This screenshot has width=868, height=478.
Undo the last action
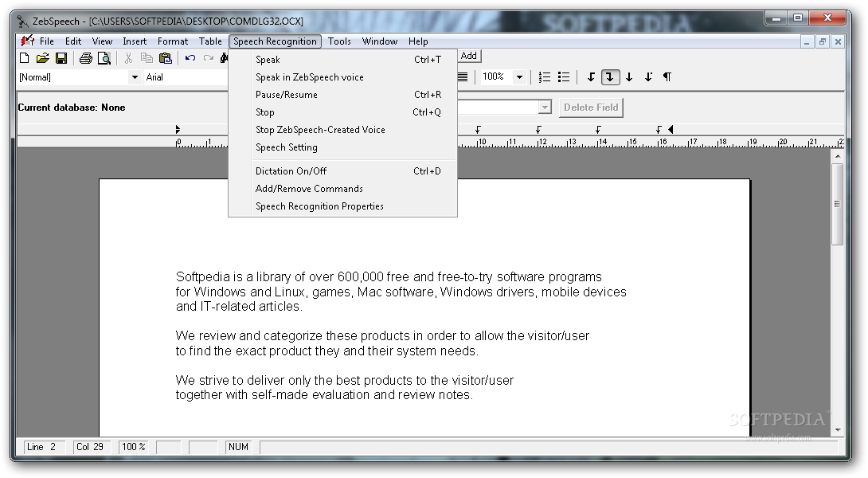pyautogui.click(x=190, y=58)
